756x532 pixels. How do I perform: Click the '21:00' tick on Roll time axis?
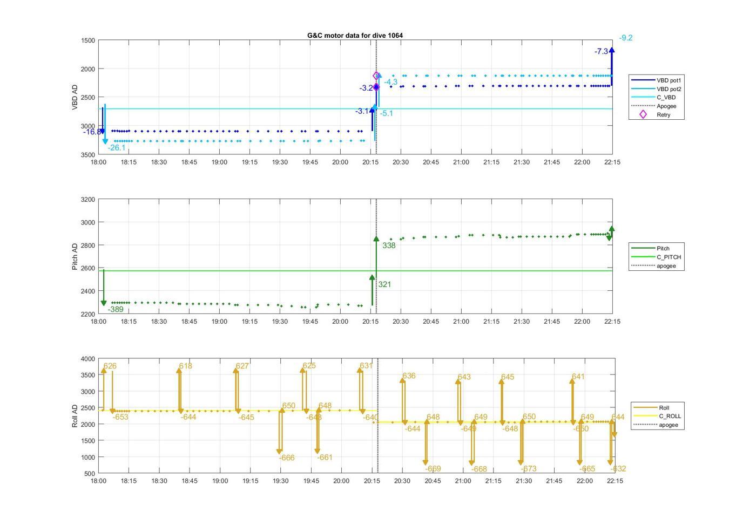[x=463, y=481]
